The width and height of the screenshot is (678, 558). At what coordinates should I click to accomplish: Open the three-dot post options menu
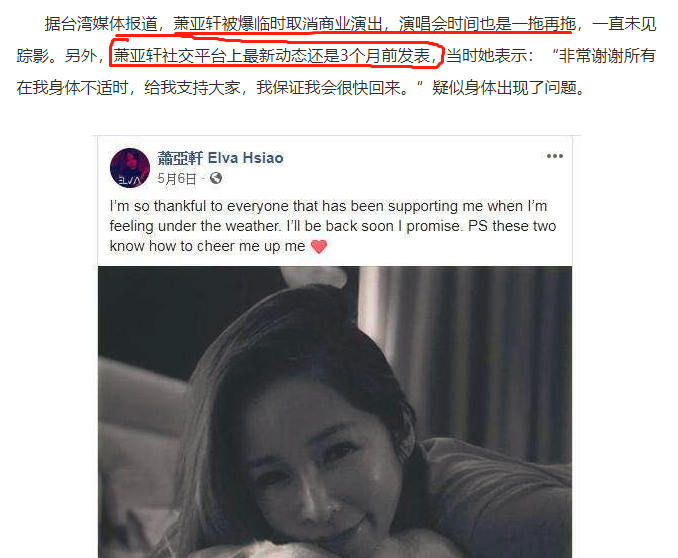[x=555, y=156]
